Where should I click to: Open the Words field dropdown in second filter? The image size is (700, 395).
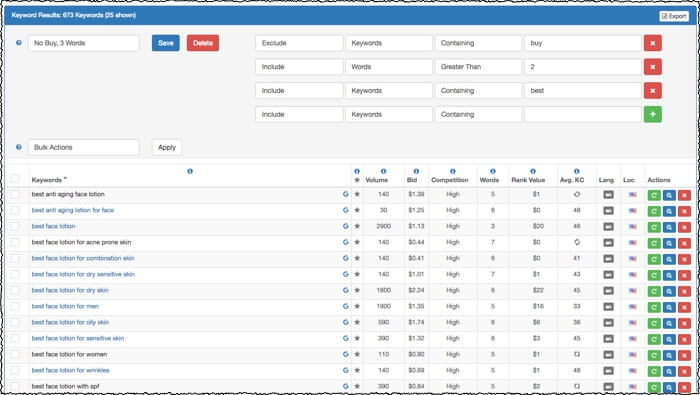tap(389, 67)
